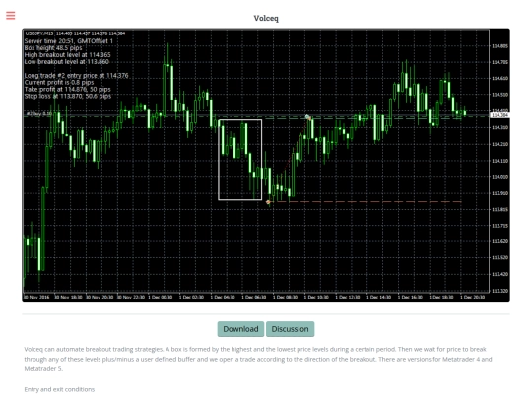Click the '1 Dec 20:30' time axis label

[472, 297]
